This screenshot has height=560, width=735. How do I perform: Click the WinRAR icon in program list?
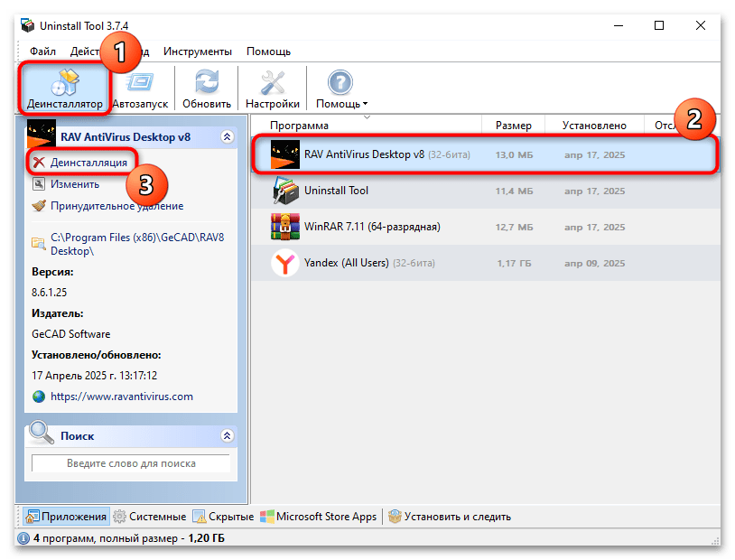point(285,227)
